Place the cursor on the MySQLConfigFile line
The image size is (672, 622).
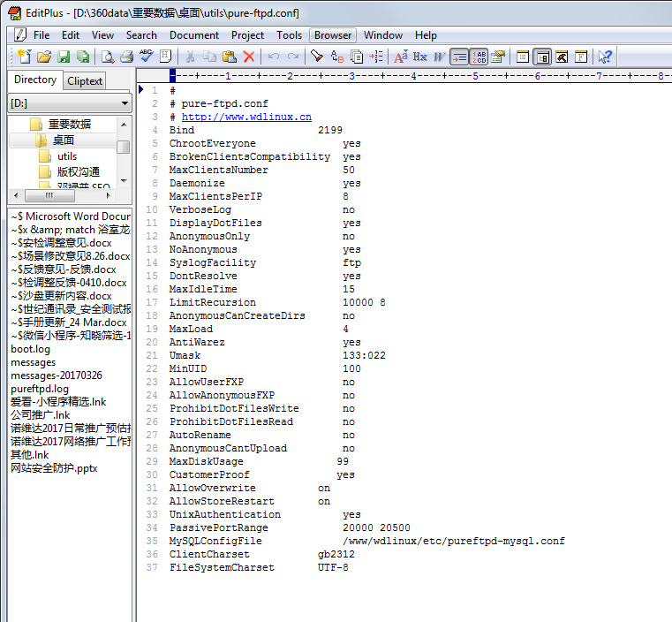pyautogui.click(x=366, y=541)
